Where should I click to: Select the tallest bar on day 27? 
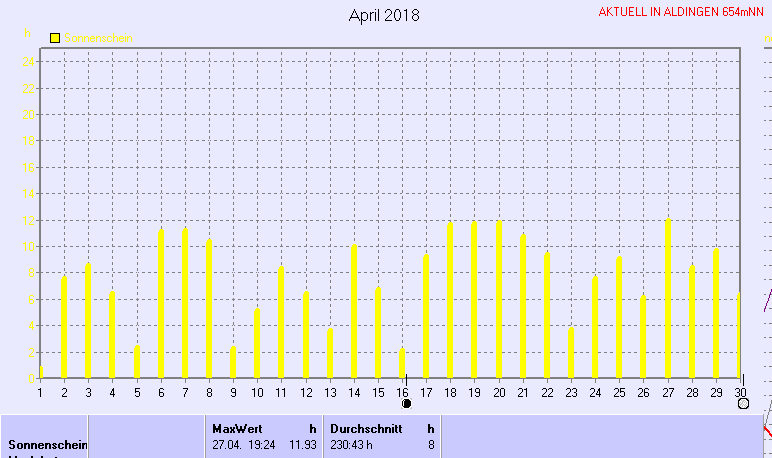pos(668,298)
